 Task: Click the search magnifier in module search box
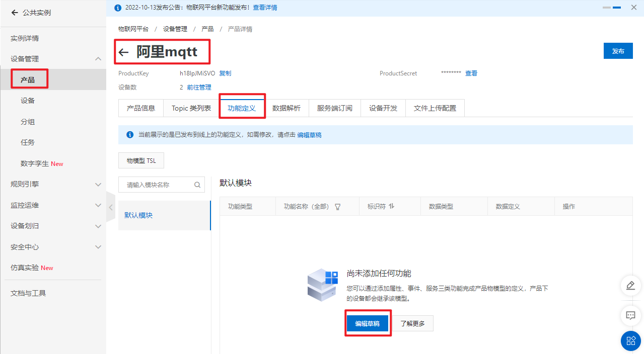click(197, 185)
